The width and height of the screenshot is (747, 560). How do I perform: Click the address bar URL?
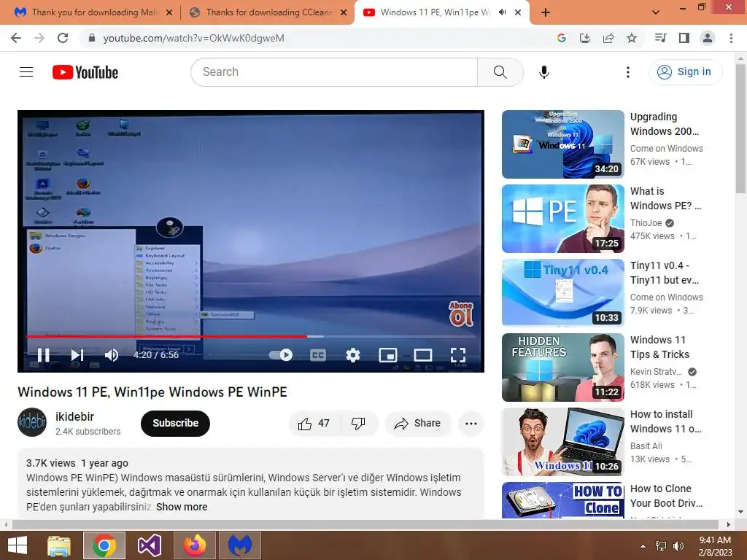click(193, 38)
